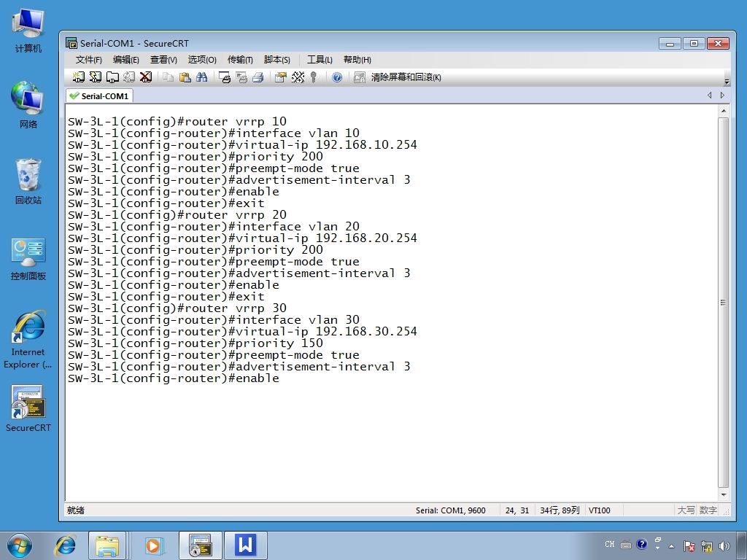The width and height of the screenshot is (747, 560).
Task: Click the Keymap Editor icon
Action: 298,77
